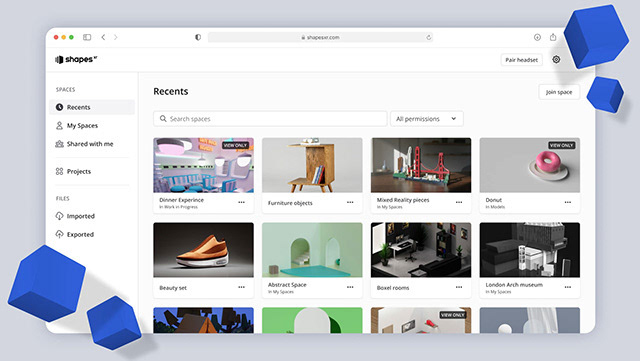Click the Shapes XR logo
Screen dimensions: 640x361
pos(76,60)
